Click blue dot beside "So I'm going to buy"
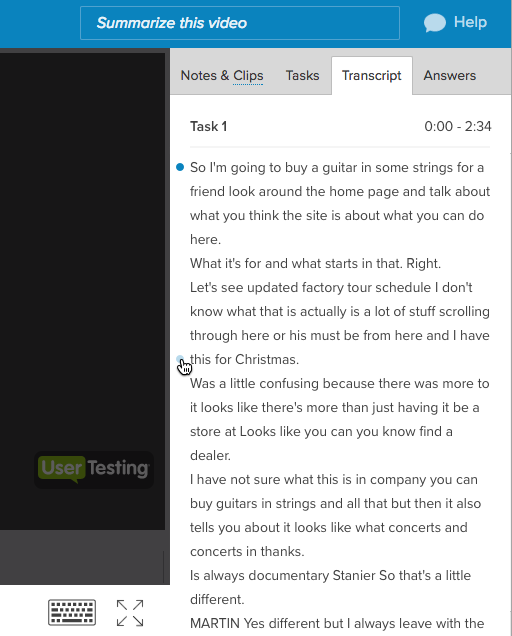Viewport: 512px width, 636px height. (x=180, y=167)
